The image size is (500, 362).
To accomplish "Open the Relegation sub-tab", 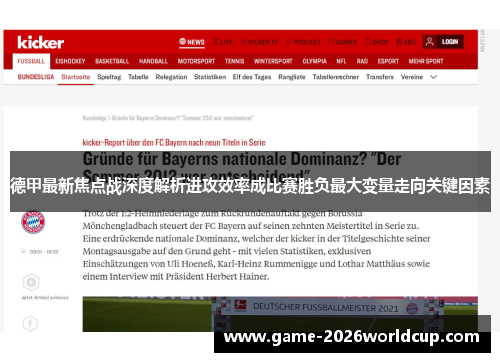I will pos(171,77).
